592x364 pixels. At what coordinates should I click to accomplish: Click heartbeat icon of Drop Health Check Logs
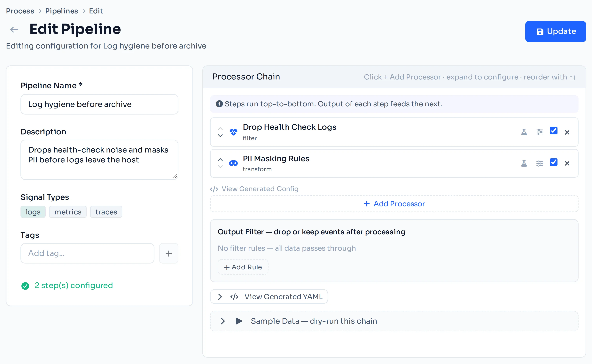[x=233, y=132]
